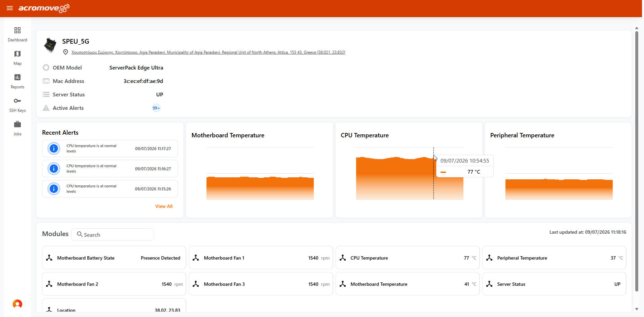This screenshot has height=317, width=644.
Task: Click the CPU Temperature chart area
Action: coord(409,173)
